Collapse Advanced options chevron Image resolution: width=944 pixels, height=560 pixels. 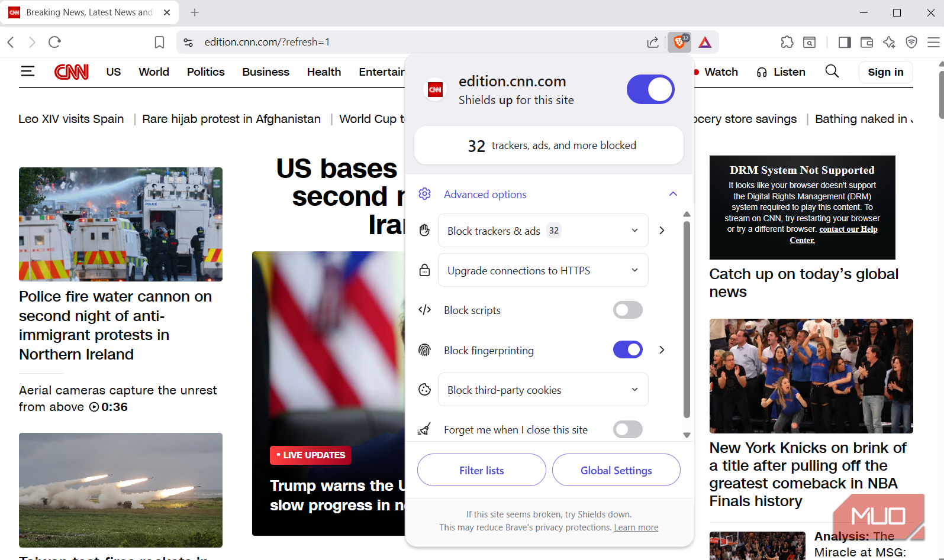(x=673, y=194)
